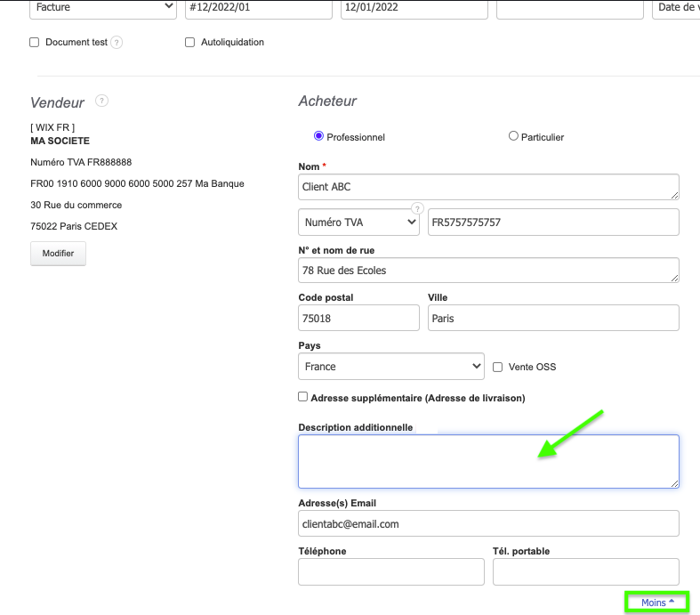Click the Code postal field

tap(358, 318)
